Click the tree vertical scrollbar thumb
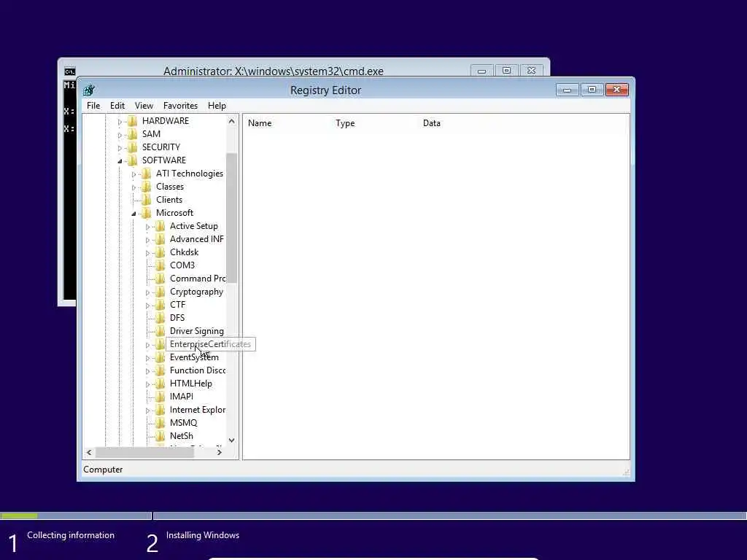The height and width of the screenshot is (560, 747). pos(231,217)
